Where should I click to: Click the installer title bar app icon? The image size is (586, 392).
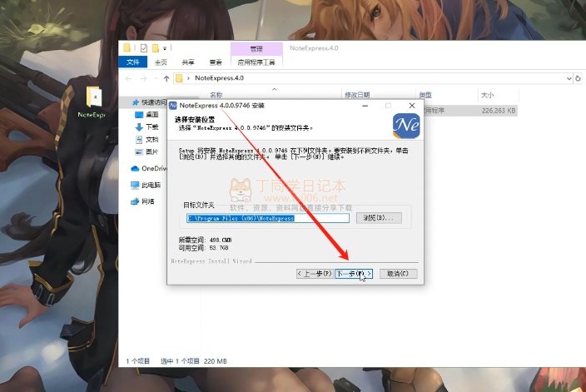click(172, 106)
